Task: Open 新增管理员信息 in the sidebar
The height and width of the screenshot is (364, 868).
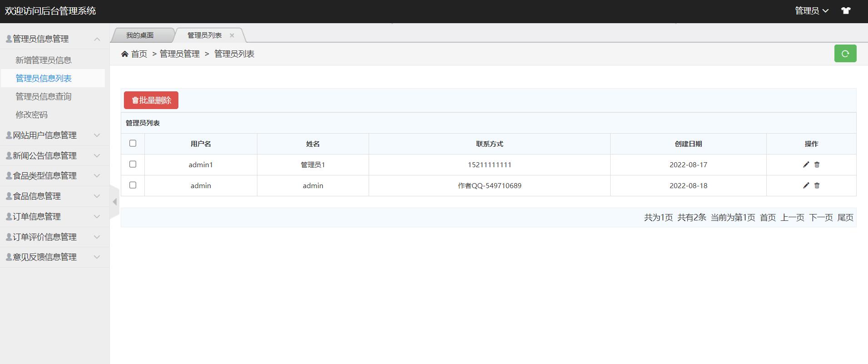Action: (44, 60)
